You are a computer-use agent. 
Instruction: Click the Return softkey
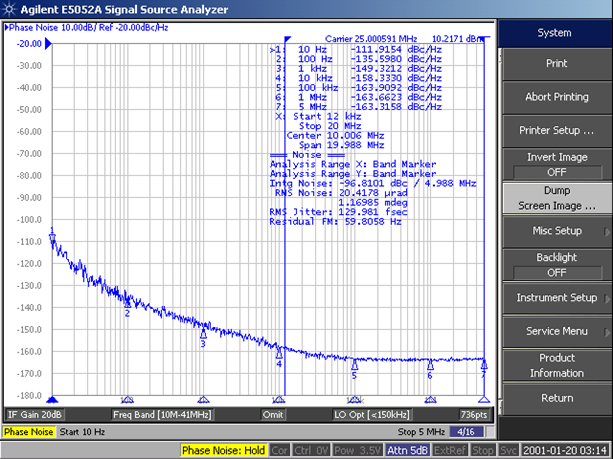pos(555,398)
